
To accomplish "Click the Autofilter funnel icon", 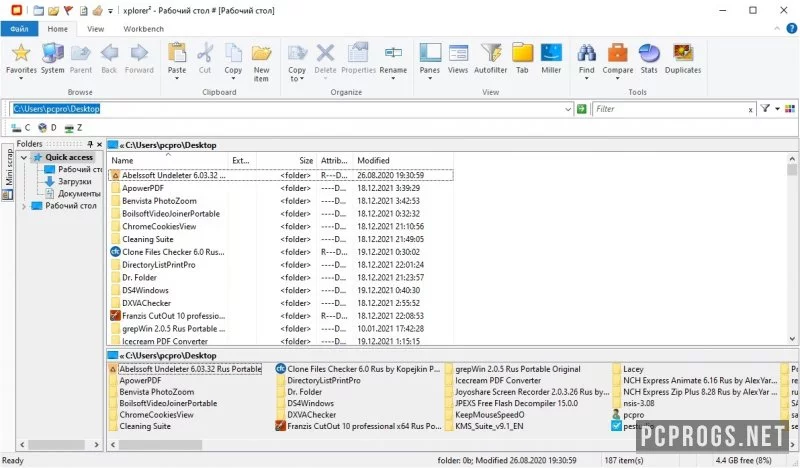I will point(491,53).
